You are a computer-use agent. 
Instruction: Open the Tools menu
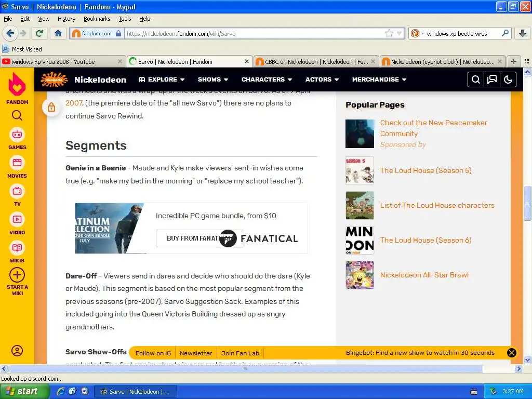(125, 19)
